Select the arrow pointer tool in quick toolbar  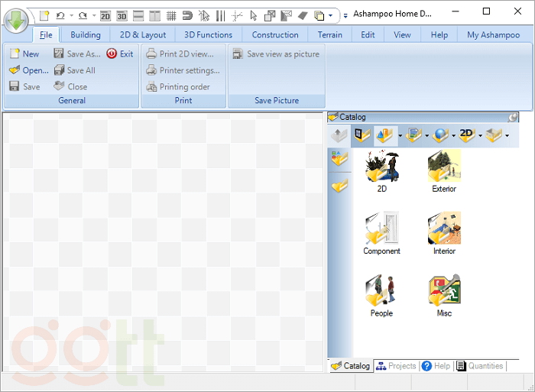254,15
